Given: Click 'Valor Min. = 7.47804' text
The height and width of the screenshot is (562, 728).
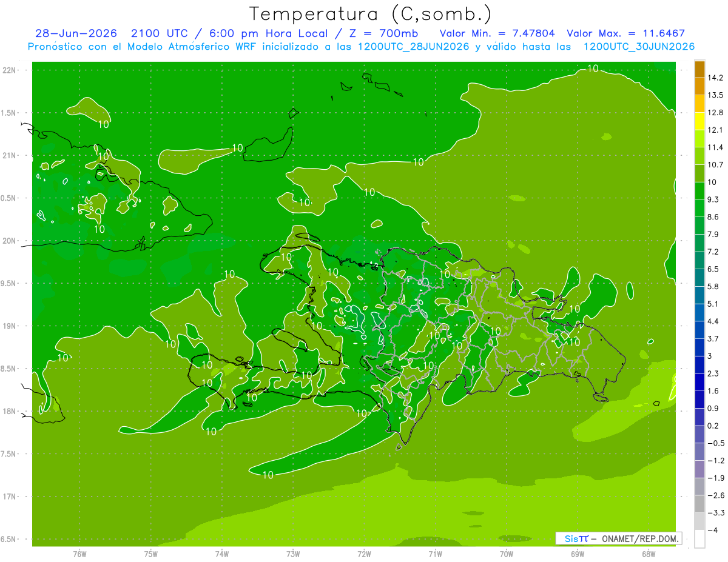Looking at the screenshot, I should point(497,33).
